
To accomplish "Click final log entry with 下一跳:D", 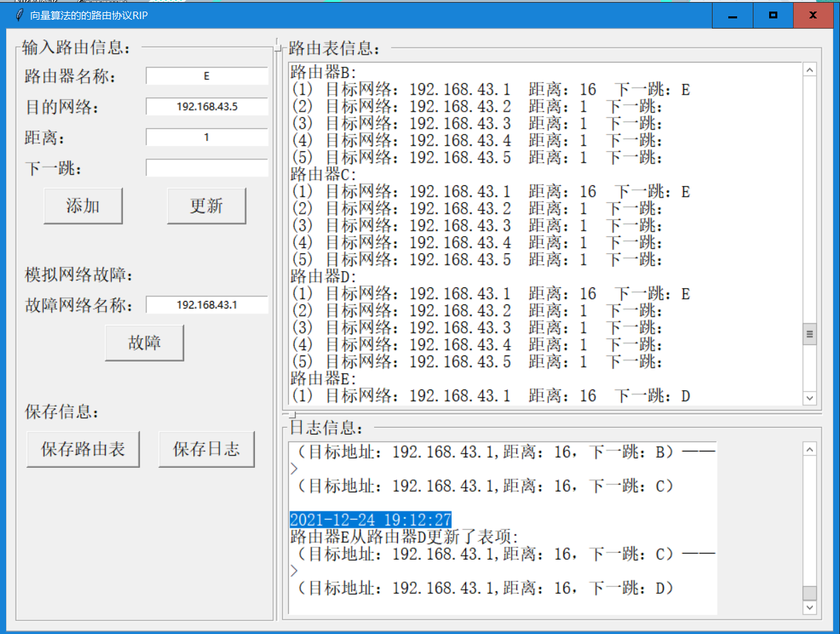I will point(482,588).
